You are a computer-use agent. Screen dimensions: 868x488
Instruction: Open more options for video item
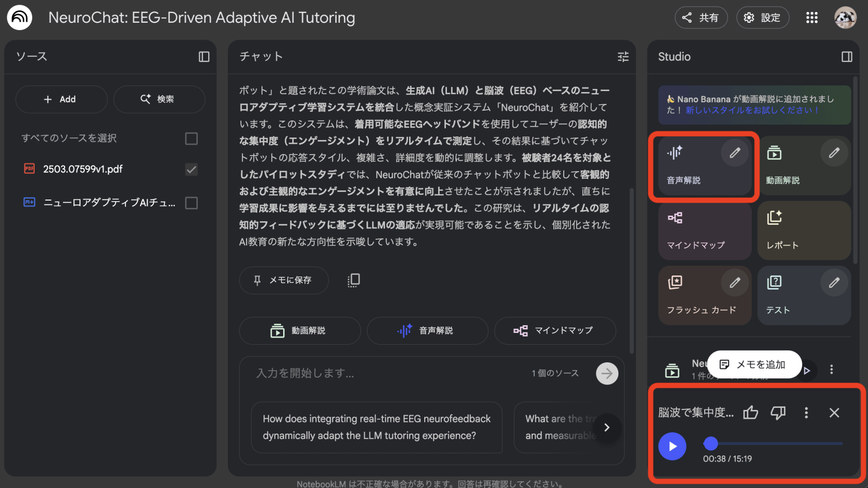(x=831, y=370)
